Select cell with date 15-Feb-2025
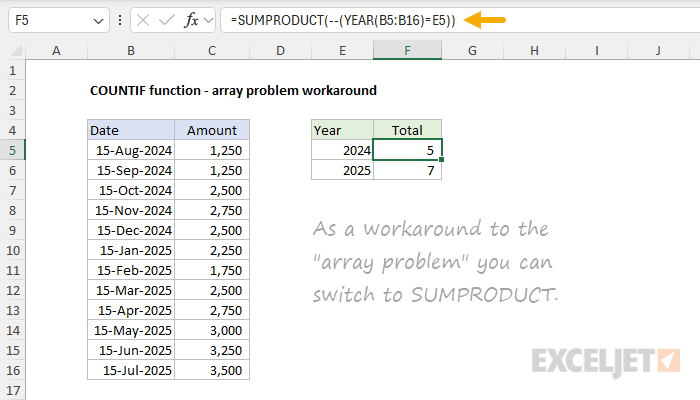 pos(131,271)
